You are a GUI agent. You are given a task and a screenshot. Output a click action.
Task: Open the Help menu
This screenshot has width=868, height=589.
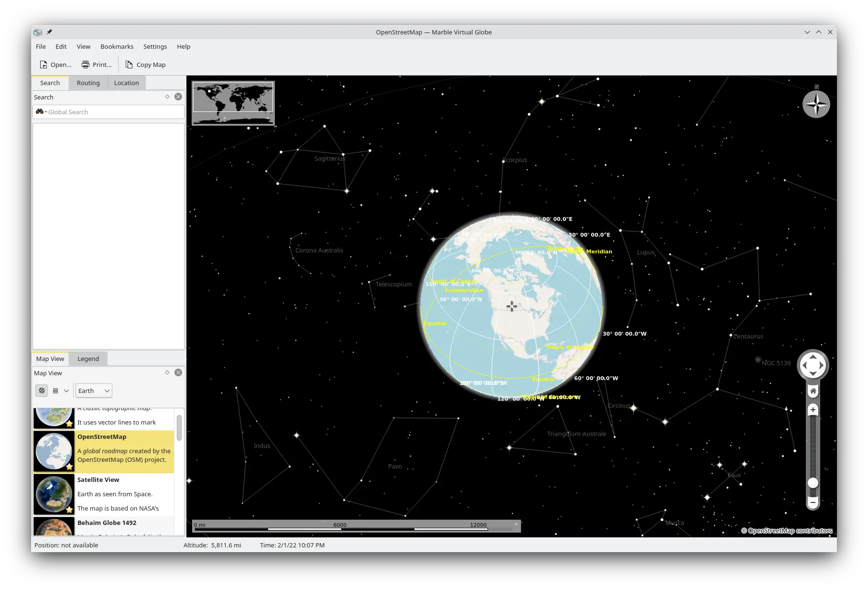[184, 46]
